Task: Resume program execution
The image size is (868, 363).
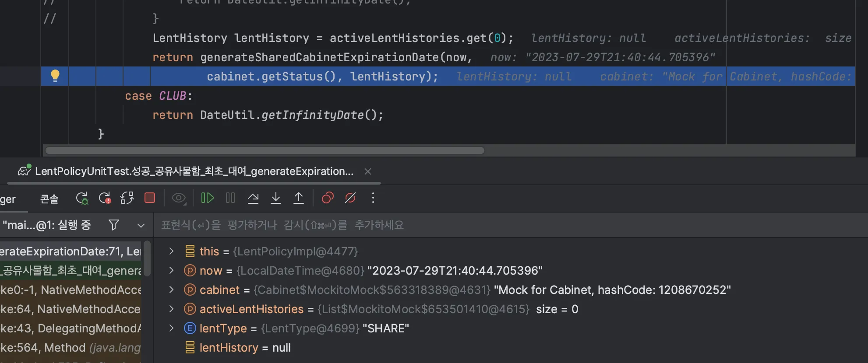Action: pos(207,198)
